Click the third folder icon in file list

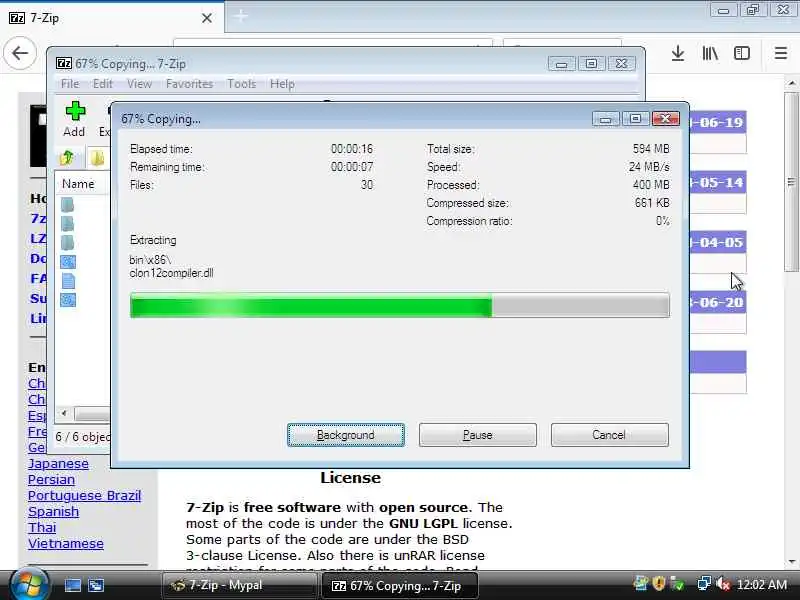pyautogui.click(x=67, y=242)
